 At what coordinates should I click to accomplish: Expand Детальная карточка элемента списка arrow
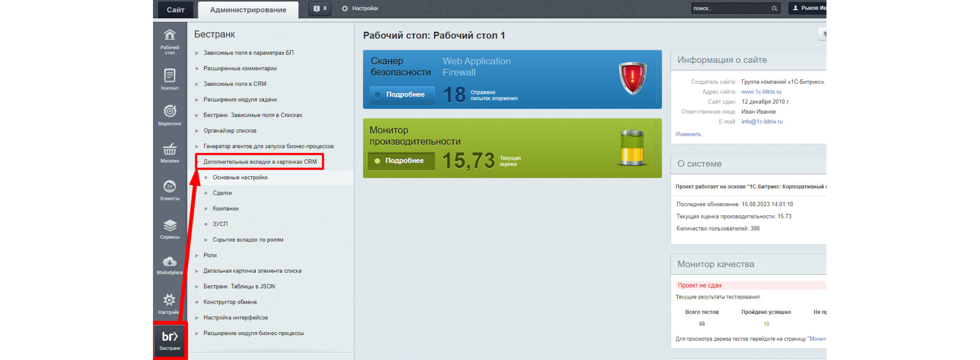(x=197, y=271)
